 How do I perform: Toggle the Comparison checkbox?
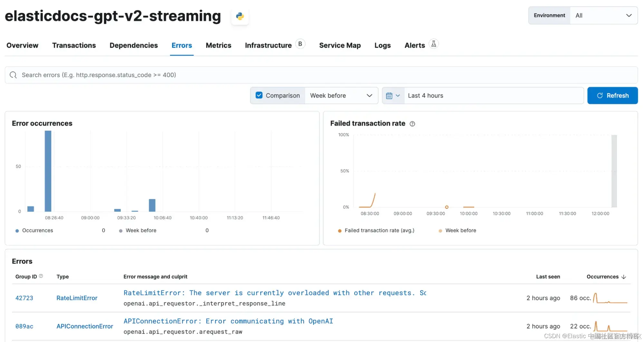pos(259,95)
